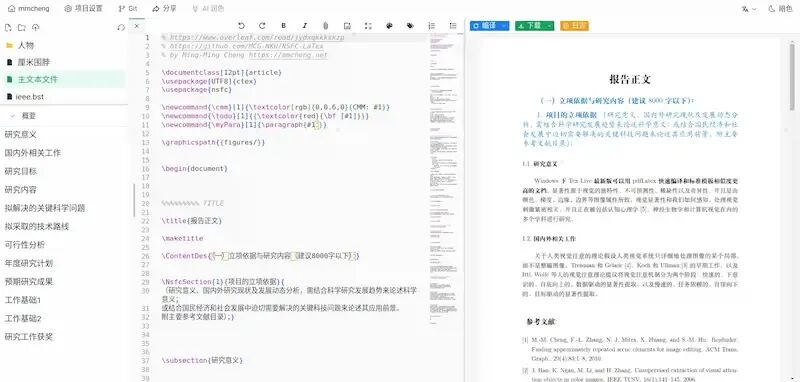Click the 参考文献 heading in PDF preview
Screen dimensions: 800x382
click(541, 322)
